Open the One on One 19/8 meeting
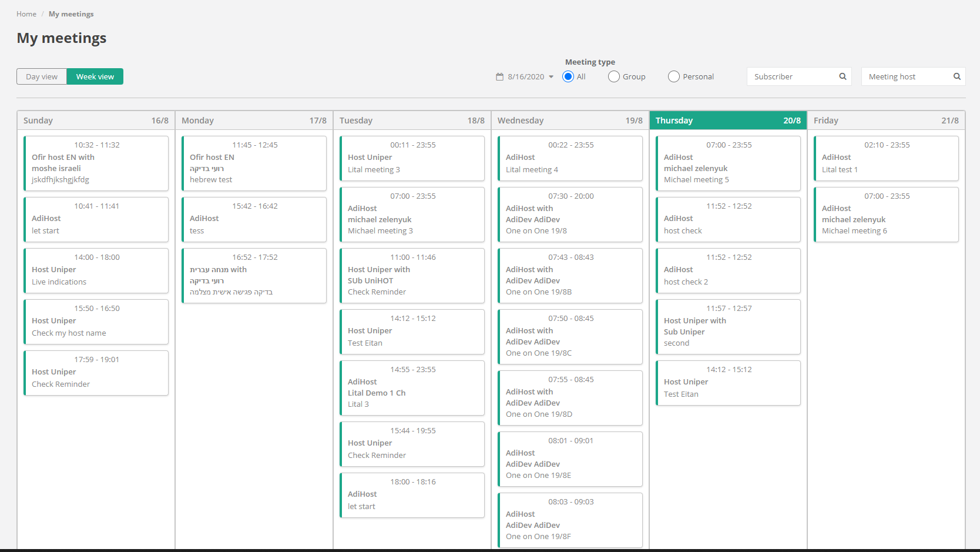 (x=570, y=215)
